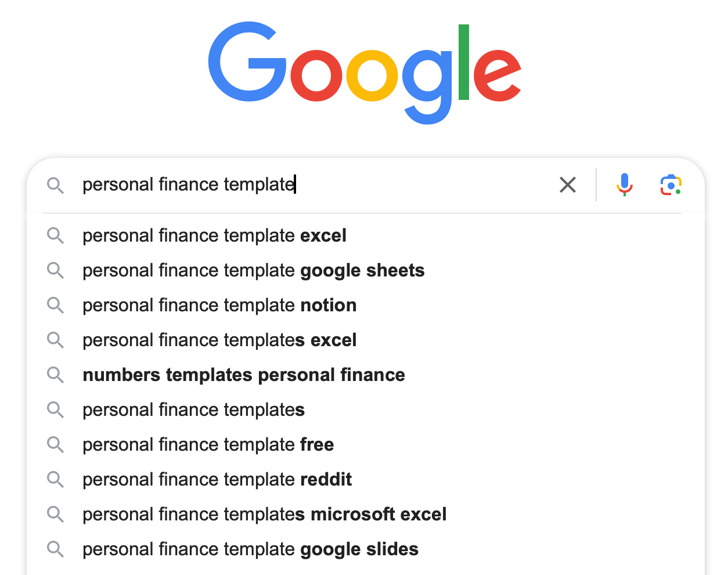Select 'personal finance templates excel' suggestion

pos(366,340)
